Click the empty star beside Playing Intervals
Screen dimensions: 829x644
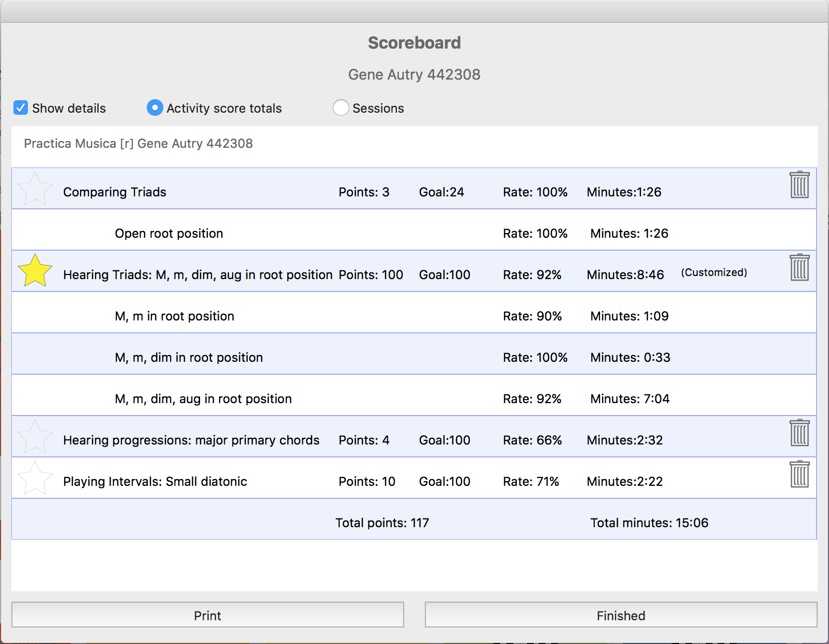point(35,478)
